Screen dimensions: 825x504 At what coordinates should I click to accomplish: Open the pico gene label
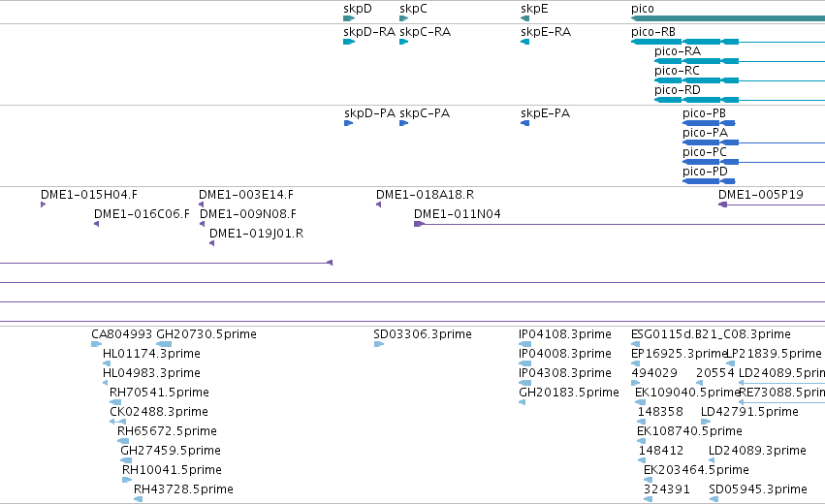click(643, 9)
